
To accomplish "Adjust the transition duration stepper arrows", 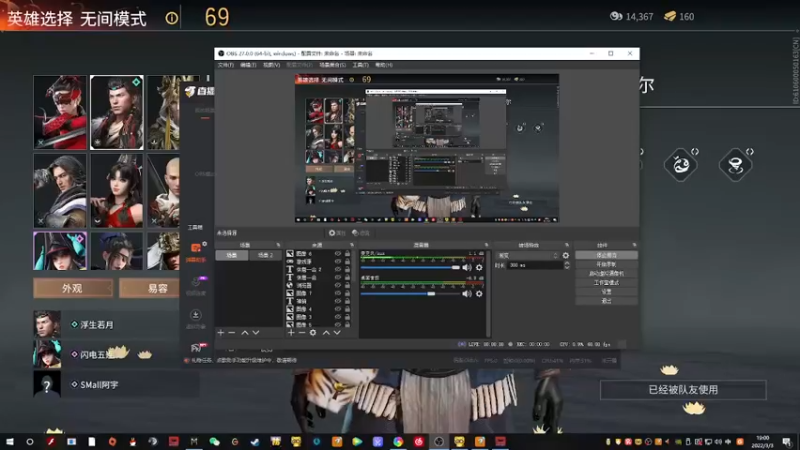I will [566, 265].
